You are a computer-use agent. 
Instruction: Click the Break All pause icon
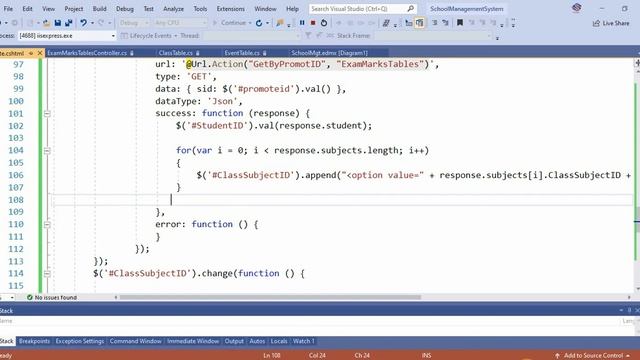tap(302, 23)
